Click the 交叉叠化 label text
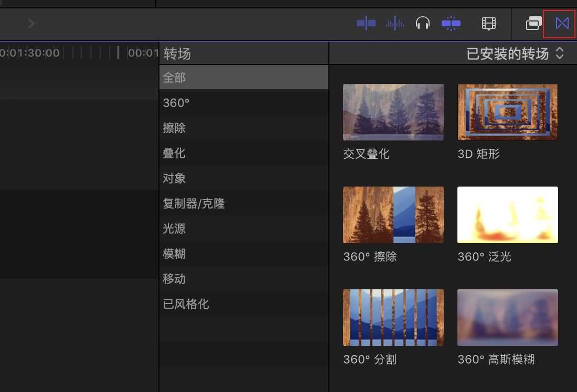This screenshot has width=577, height=392. 366,154
